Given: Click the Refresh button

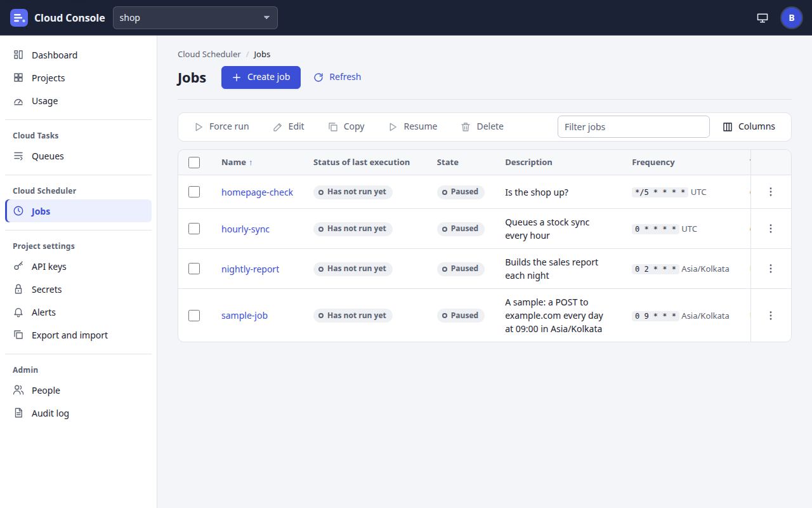Looking at the screenshot, I should [x=337, y=77].
